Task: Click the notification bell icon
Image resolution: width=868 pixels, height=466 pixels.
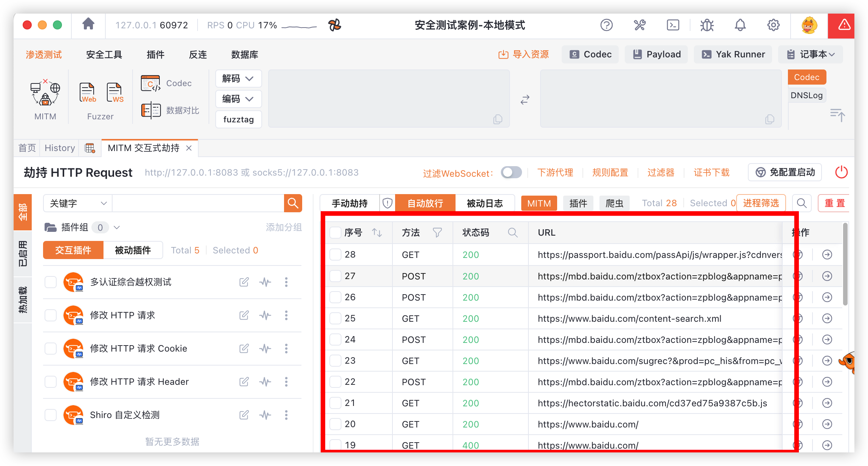Action: tap(740, 25)
